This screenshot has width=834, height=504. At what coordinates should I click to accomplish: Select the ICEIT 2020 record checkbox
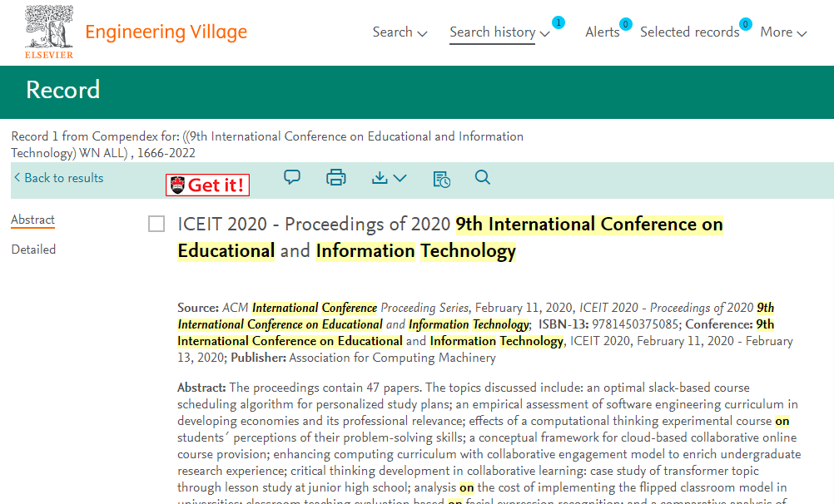click(x=156, y=224)
